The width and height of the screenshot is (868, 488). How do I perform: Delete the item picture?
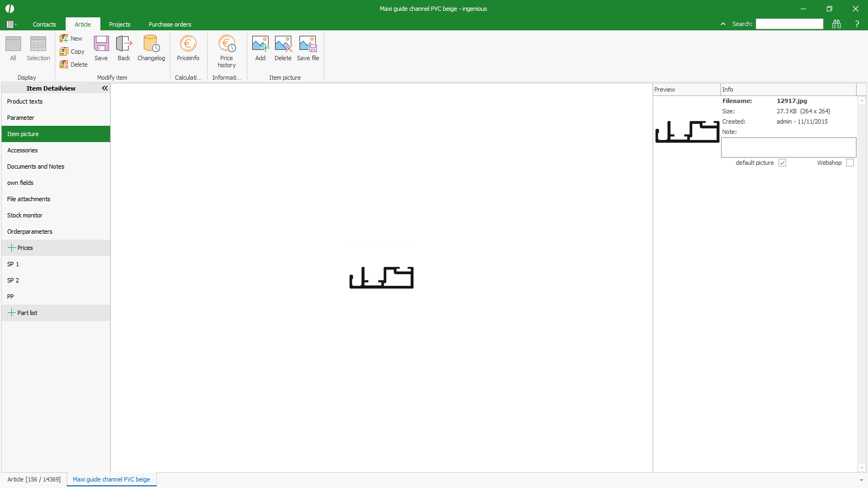tap(283, 48)
